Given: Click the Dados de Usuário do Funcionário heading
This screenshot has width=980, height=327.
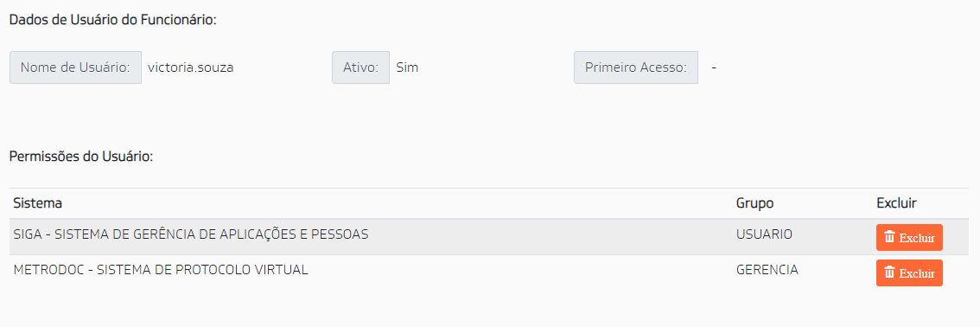Looking at the screenshot, I should pos(113,19).
